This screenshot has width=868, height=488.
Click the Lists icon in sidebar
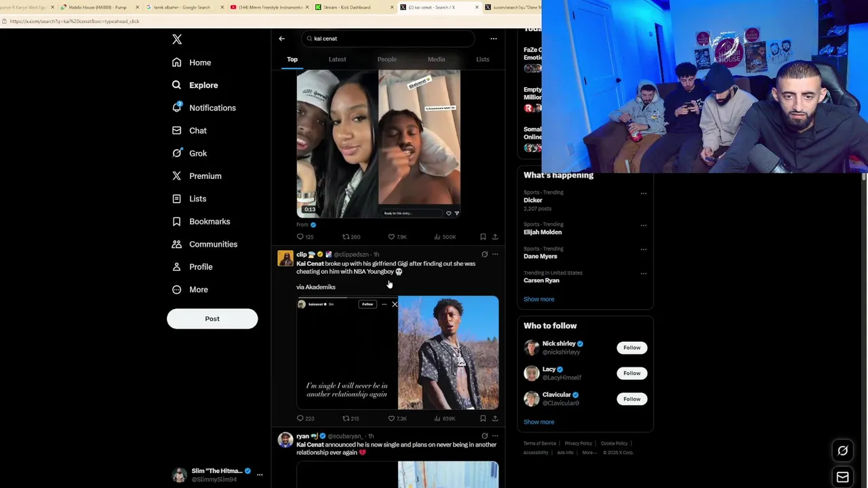176,199
